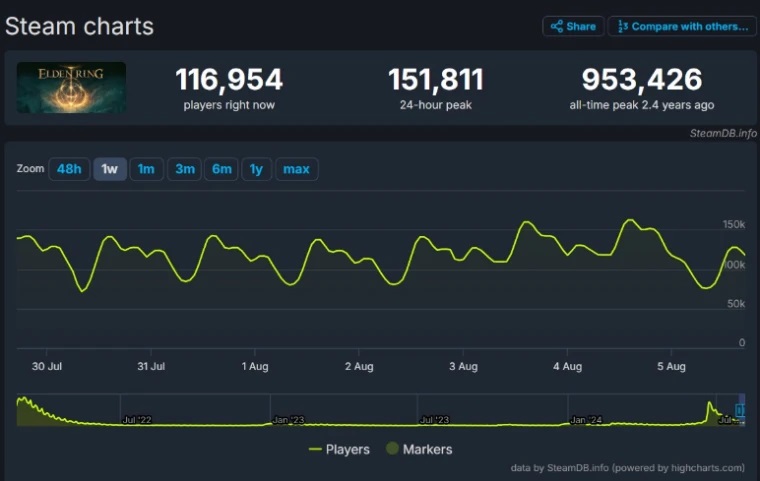This screenshot has width=760, height=481.
Task: Select the 1w zoom range
Action: tap(110, 169)
